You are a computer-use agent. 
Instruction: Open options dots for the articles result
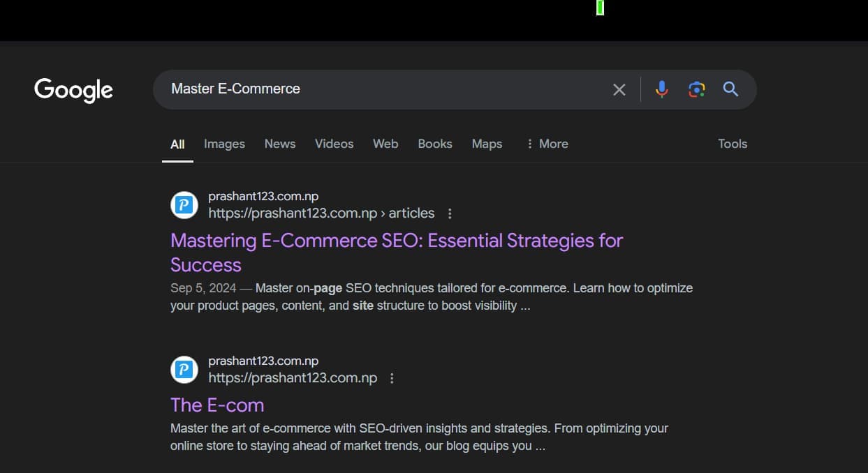coord(450,213)
